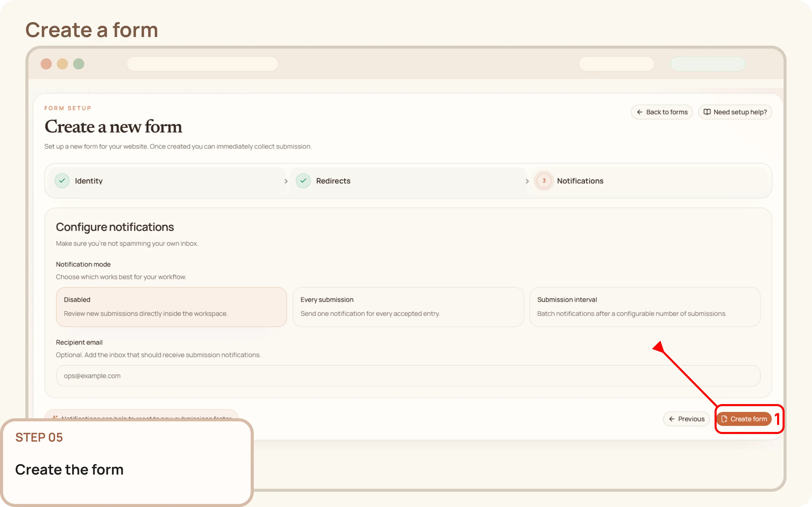
Task: Click the green checkmark on the Identity step
Action: coord(62,181)
